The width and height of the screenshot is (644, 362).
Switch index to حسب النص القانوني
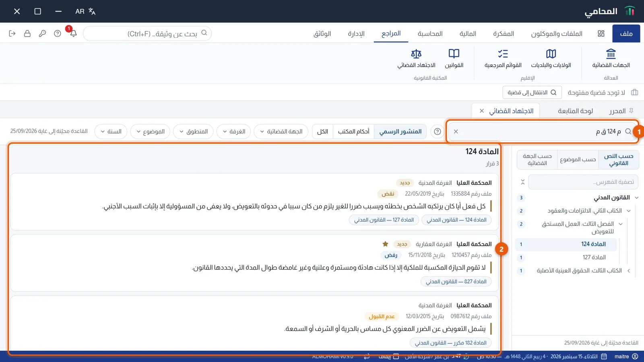click(x=619, y=159)
